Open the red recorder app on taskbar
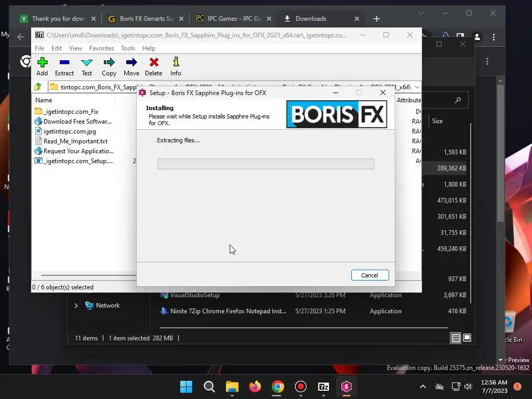Image resolution: width=532 pixels, height=399 pixels. pyautogui.click(x=301, y=387)
